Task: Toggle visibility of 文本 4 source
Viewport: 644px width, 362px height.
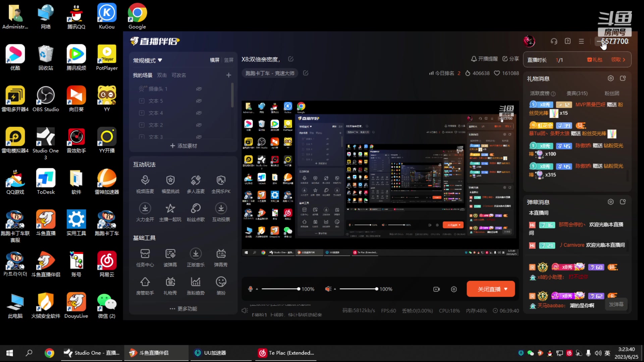Action: 199,113
